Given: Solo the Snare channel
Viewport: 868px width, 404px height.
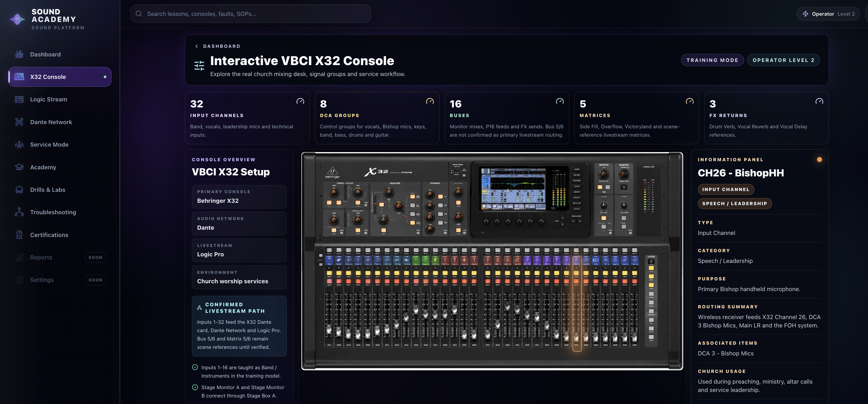Looking at the screenshot, I should (x=339, y=273).
